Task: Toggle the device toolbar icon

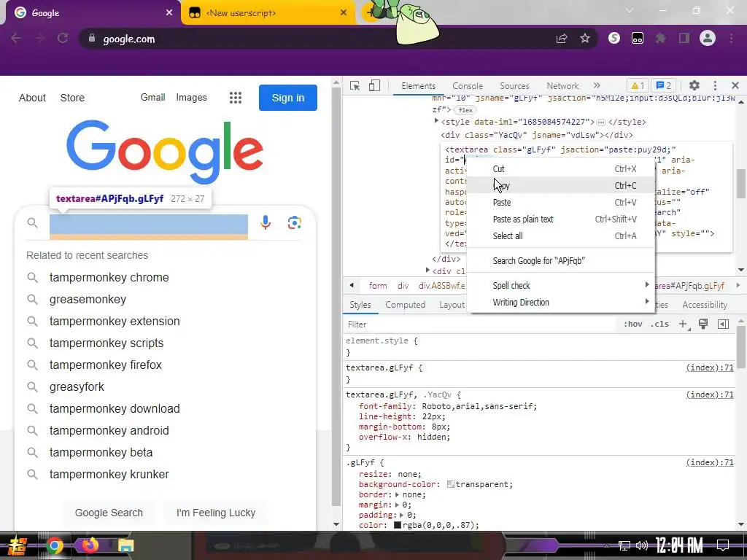Action: click(374, 86)
